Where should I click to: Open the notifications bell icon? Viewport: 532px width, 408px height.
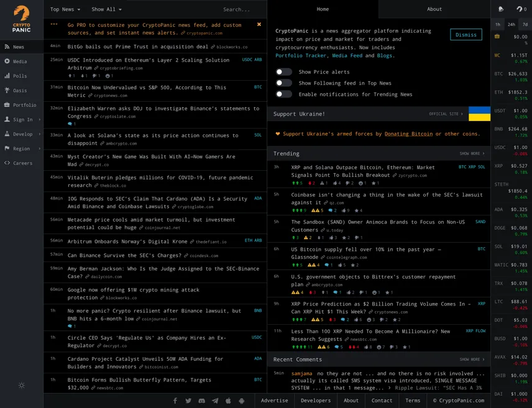[501, 9]
